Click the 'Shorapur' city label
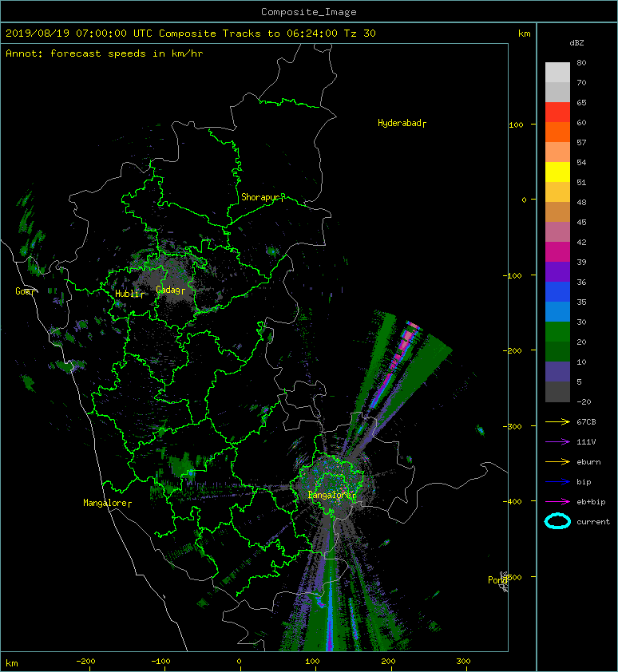Viewport: 618px width, 672px height. (x=263, y=198)
